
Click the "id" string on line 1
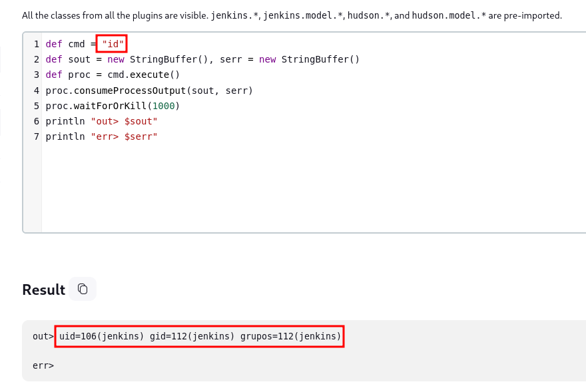coord(111,44)
